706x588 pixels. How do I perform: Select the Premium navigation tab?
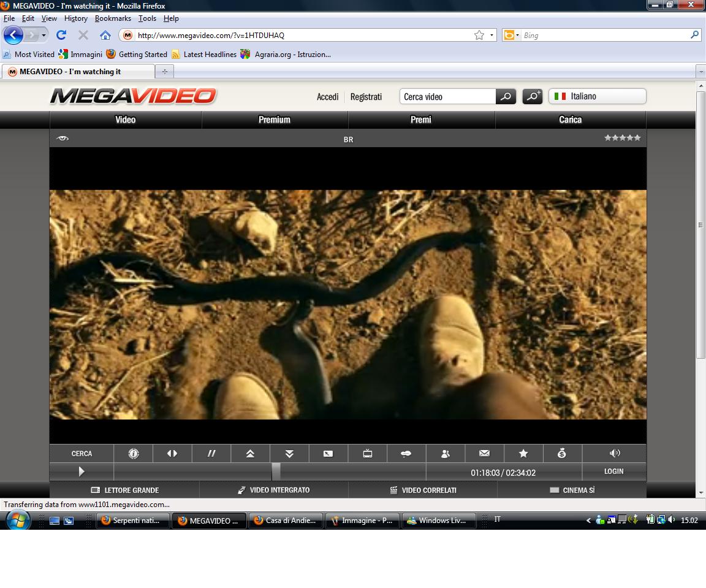275,120
